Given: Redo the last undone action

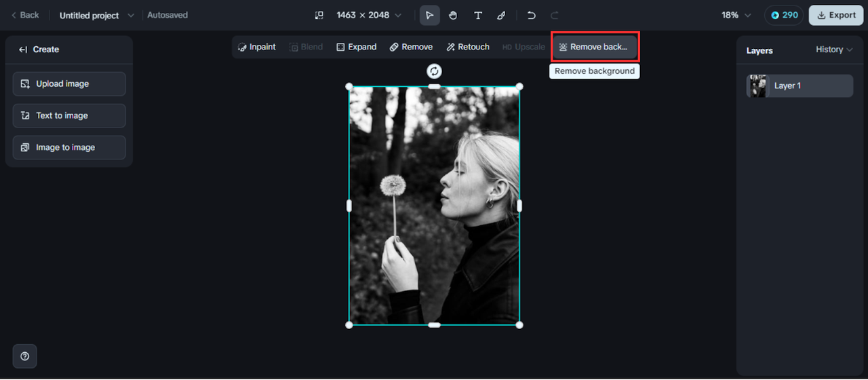Looking at the screenshot, I should [x=555, y=15].
